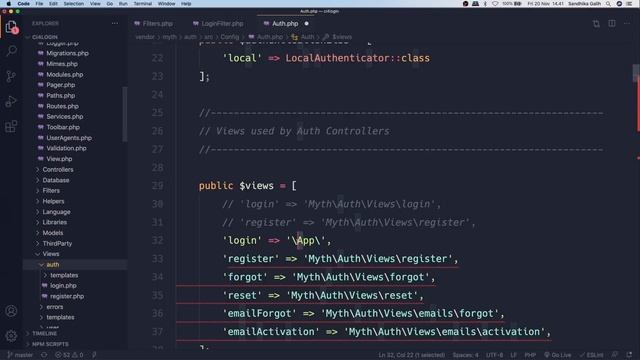Click Spaces: 4 indentation setting
Image resolution: width=640 pixels, height=360 pixels.
click(x=465, y=355)
